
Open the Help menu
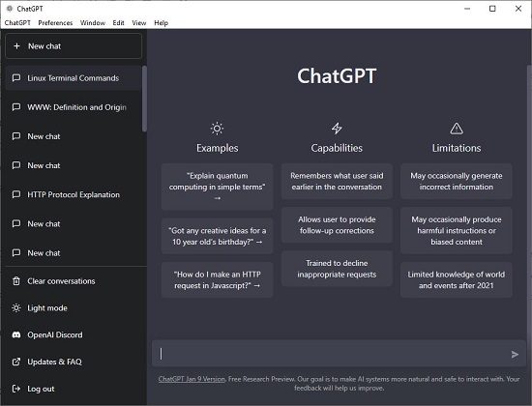tap(162, 23)
